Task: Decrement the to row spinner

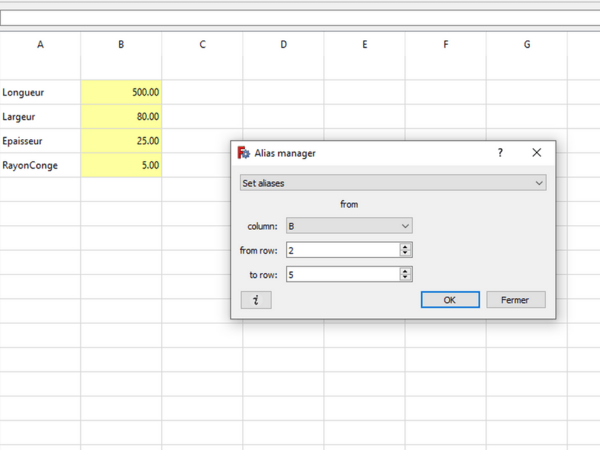Action: [x=405, y=277]
